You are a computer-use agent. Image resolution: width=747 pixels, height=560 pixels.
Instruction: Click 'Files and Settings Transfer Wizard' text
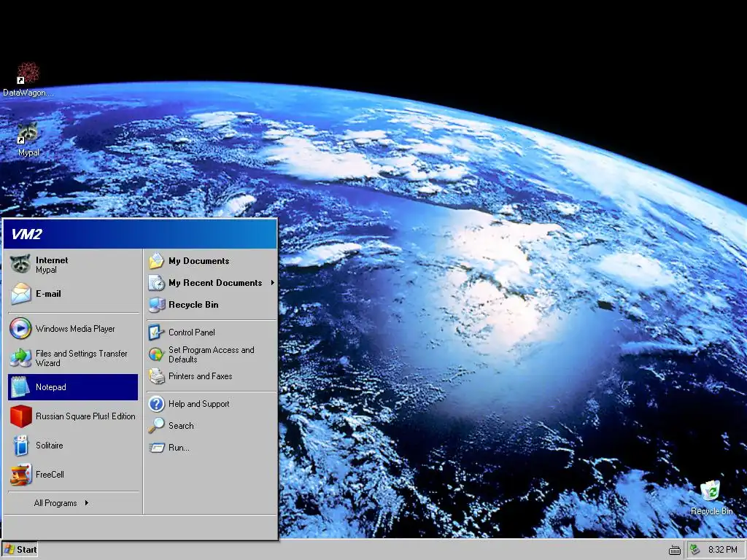coord(82,358)
